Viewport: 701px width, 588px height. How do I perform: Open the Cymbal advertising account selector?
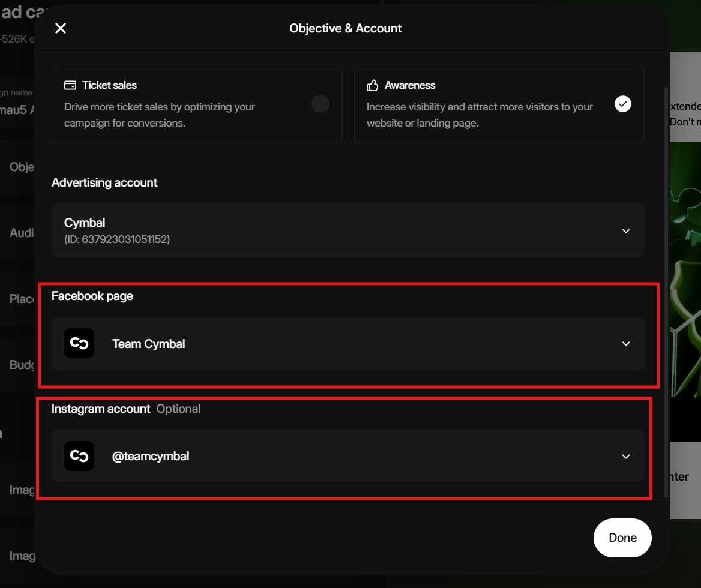(347, 230)
